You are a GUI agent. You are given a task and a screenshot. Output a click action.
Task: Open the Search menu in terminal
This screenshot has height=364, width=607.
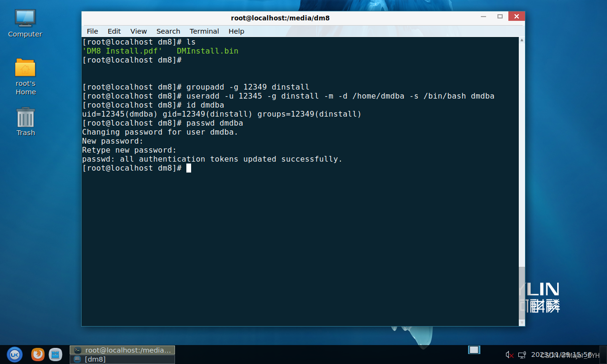point(168,31)
